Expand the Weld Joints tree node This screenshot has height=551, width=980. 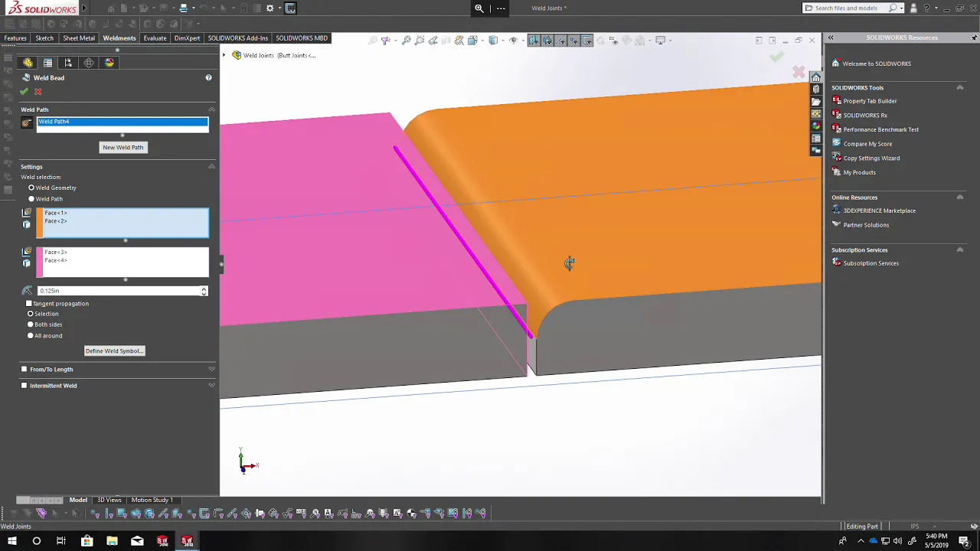pos(224,55)
